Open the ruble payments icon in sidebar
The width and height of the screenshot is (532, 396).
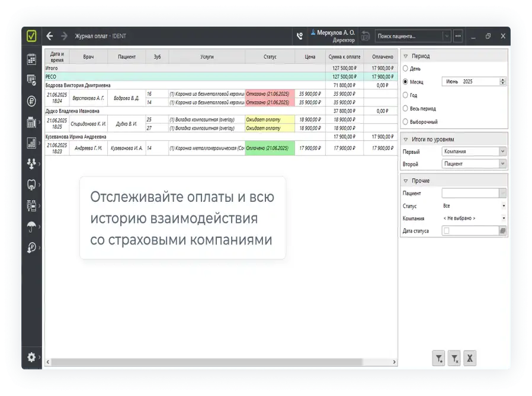(32, 101)
